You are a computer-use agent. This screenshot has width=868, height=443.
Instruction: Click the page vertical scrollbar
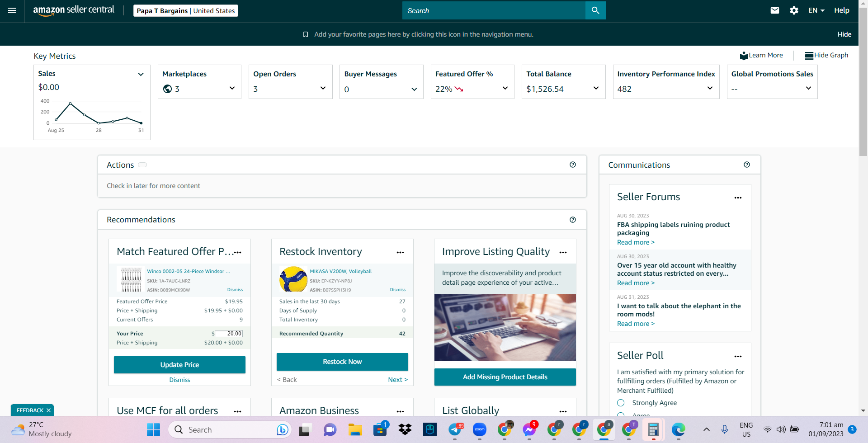coord(863,81)
